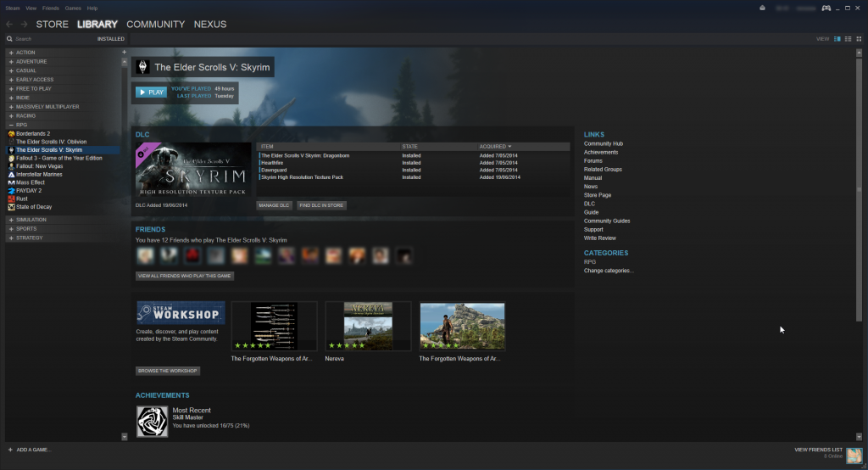Open the Steam menu
The width and height of the screenshot is (868, 470).
pos(12,8)
